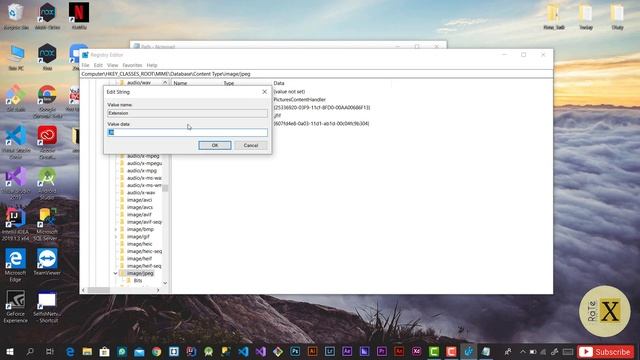Screen dimensions: 640x360
Task: Select the image/heif key
Action: pos(139,259)
